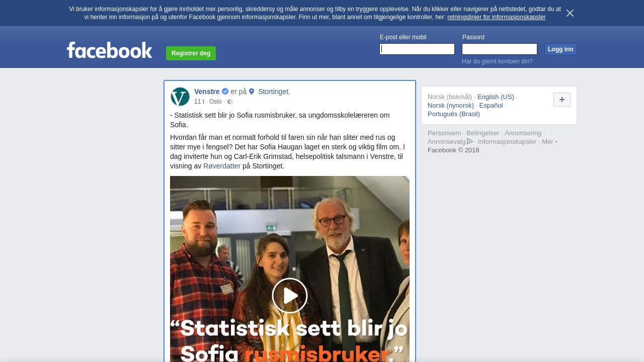Switch language to English (US)

pos(496,97)
